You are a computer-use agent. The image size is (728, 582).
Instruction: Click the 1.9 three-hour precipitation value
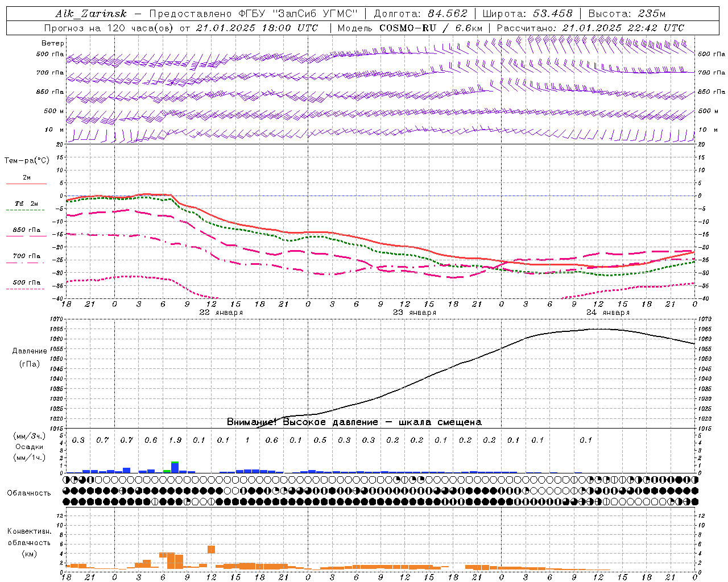click(175, 440)
